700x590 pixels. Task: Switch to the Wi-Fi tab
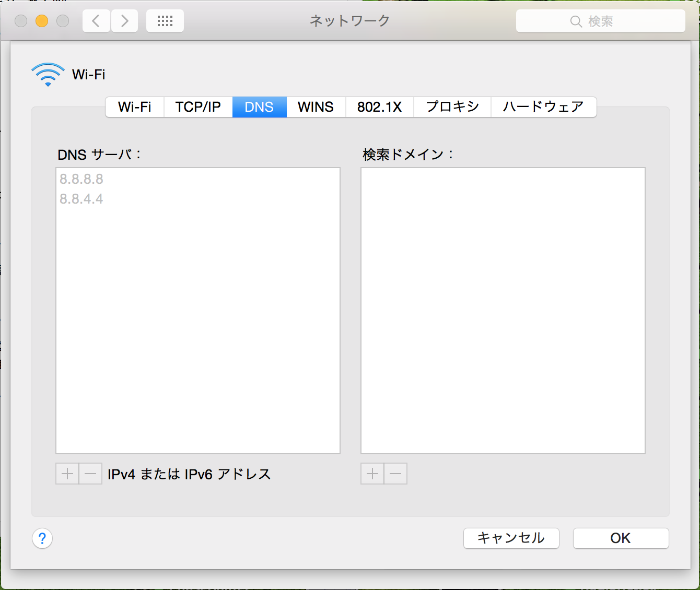135,107
